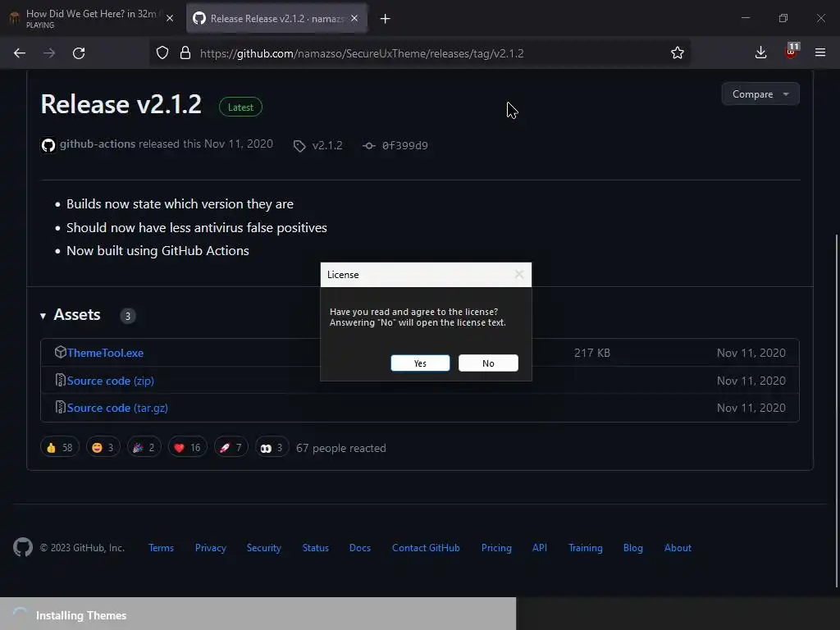Toggle the heart reaction with 16
The width and height of the screenshot is (840, 630).
pos(188,447)
